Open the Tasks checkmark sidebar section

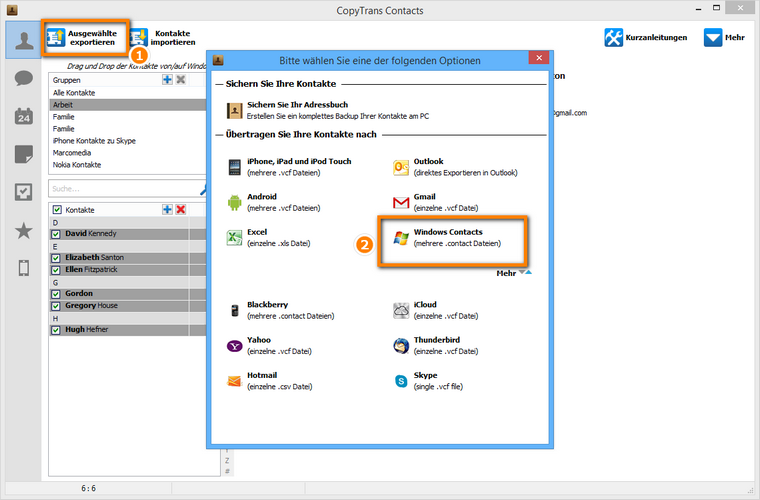23,192
